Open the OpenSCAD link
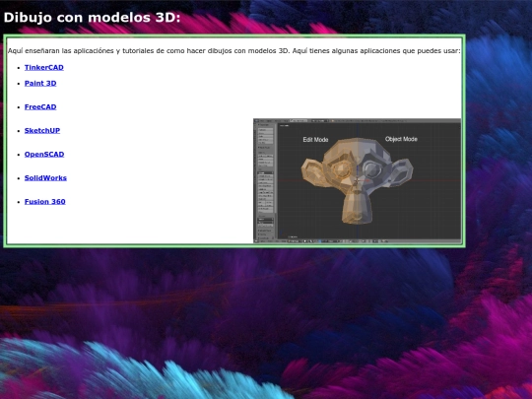The image size is (532, 399). [44, 155]
